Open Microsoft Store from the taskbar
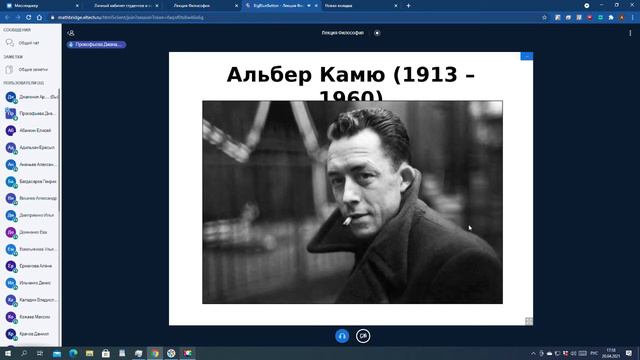This screenshot has height=360, width=640. 106,353
